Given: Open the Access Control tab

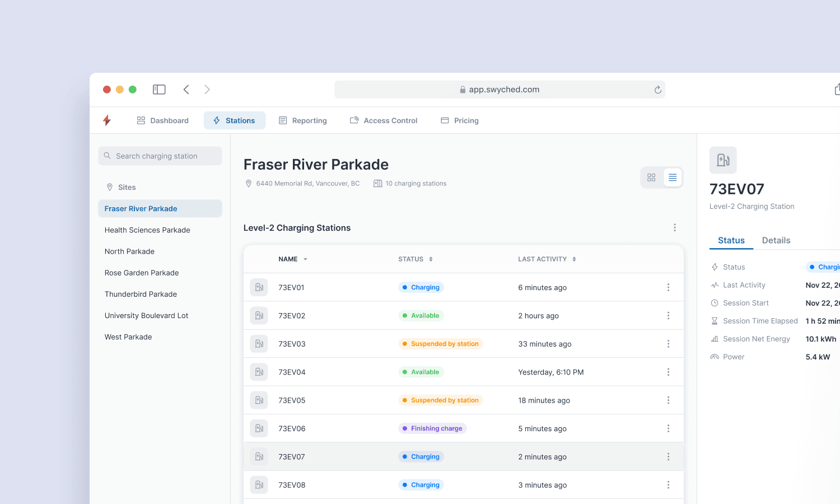Looking at the screenshot, I should point(384,120).
